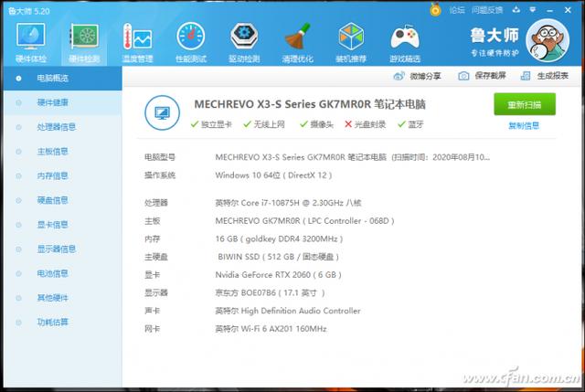Open 温度管理 temperature management
585x392 pixels.
pos(137,42)
